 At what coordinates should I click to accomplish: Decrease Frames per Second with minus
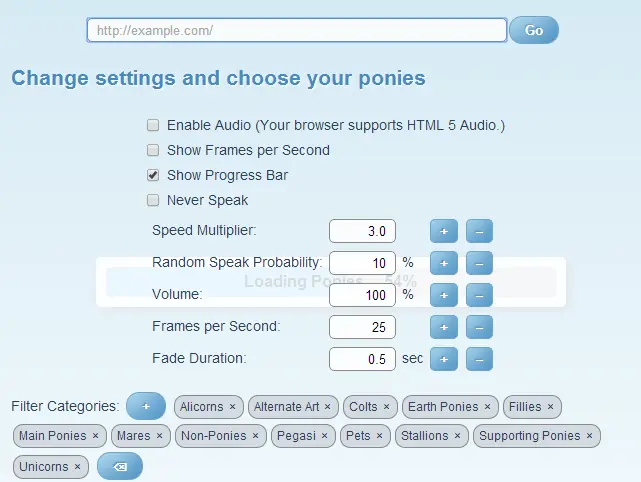479,327
